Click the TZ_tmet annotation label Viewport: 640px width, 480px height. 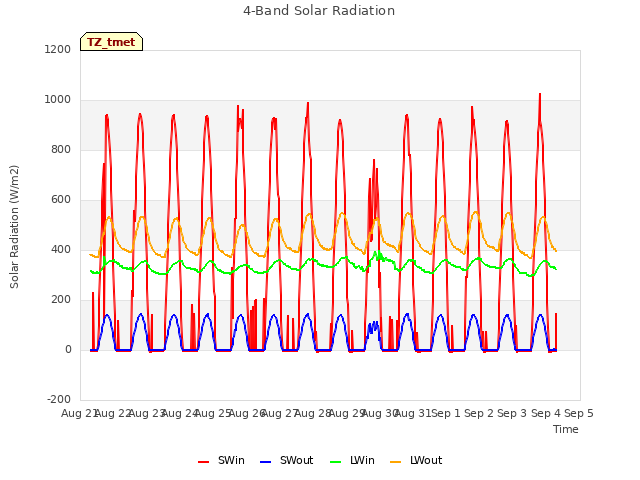tap(111, 42)
